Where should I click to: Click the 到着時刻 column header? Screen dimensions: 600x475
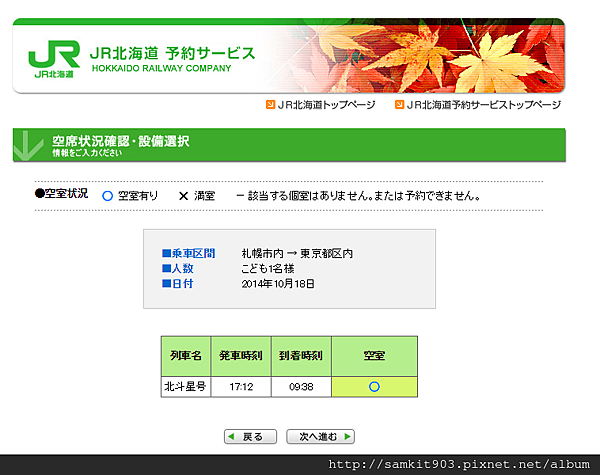(x=301, y=356)
